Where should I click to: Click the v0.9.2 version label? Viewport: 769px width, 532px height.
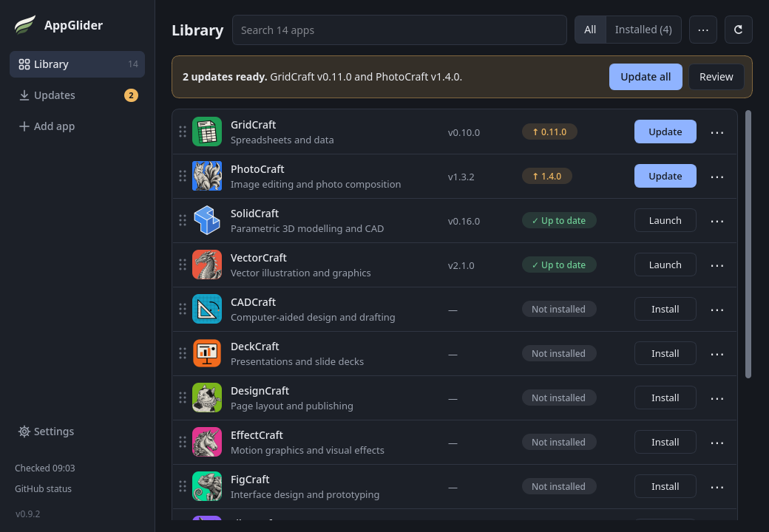(x=27, y=514)
